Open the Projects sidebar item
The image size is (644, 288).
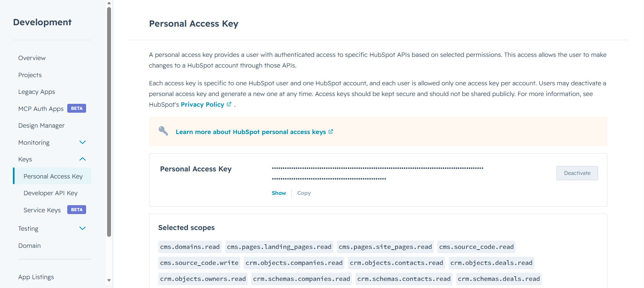click(30, 75)
